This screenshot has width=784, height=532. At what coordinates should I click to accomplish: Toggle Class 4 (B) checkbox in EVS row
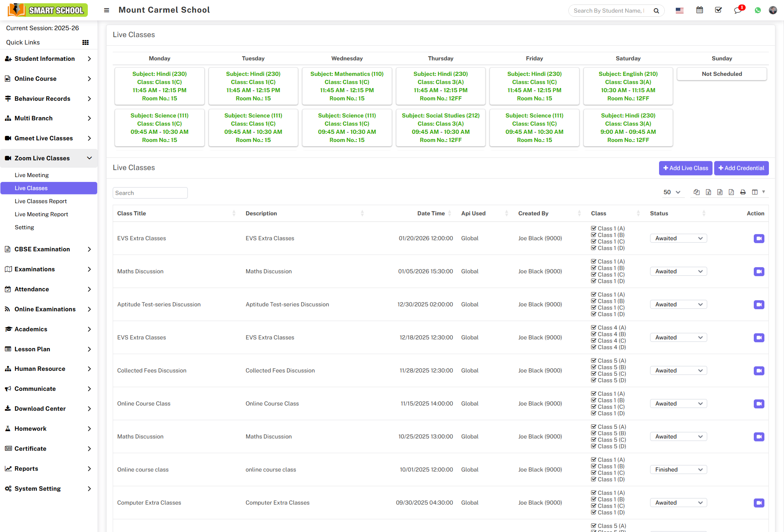[594, 334]
